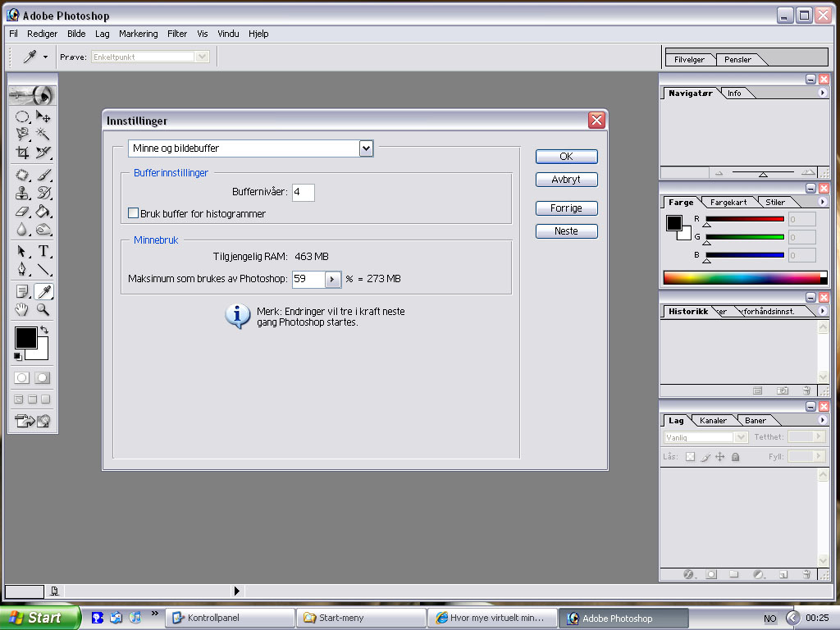Select the Art History Brush tool

(x=43, y=193)
